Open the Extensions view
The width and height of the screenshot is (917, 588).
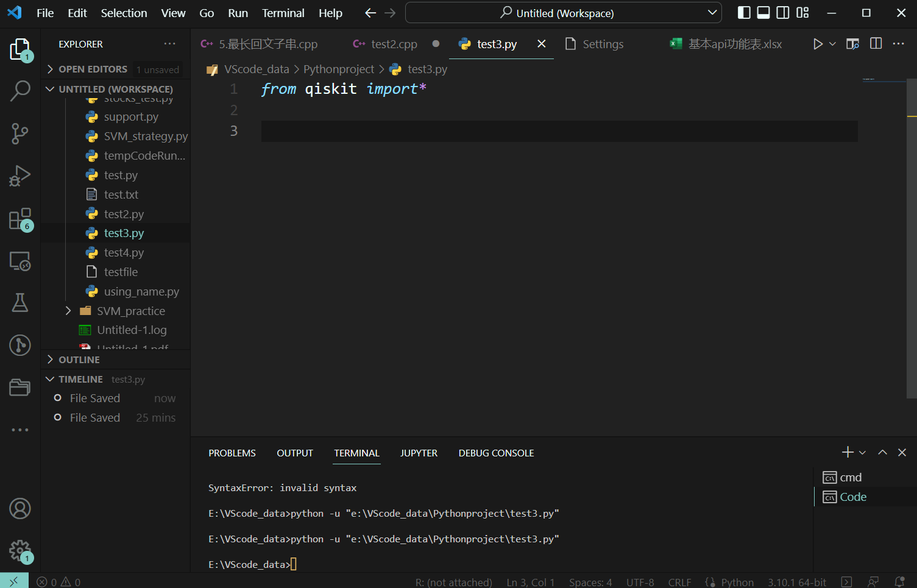point(20,219)
